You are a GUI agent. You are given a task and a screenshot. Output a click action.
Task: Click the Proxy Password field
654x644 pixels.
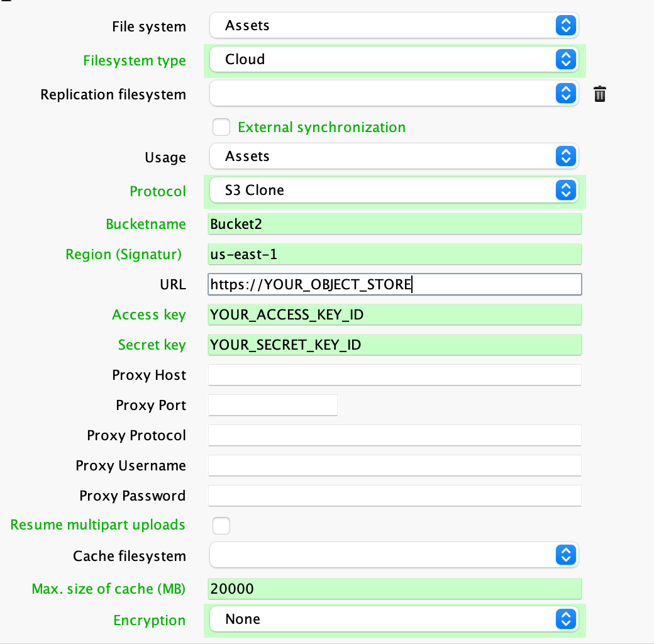click(394, 496)
